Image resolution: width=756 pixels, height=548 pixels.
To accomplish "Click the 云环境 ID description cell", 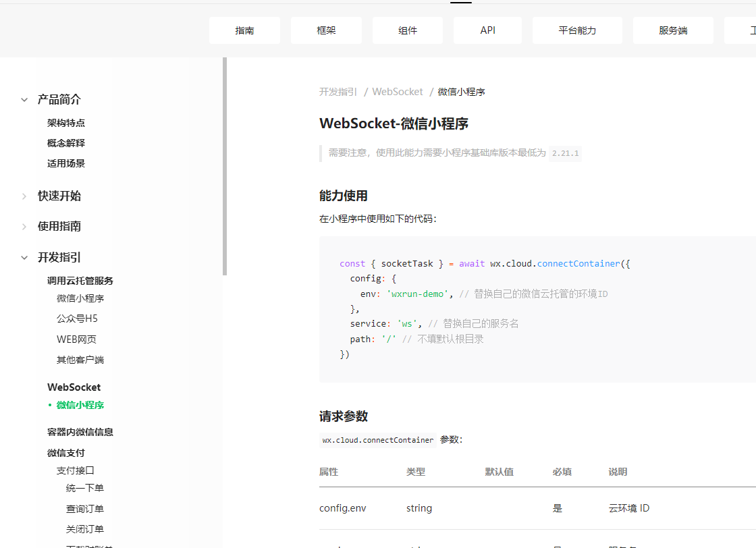I will pos(628,508).
